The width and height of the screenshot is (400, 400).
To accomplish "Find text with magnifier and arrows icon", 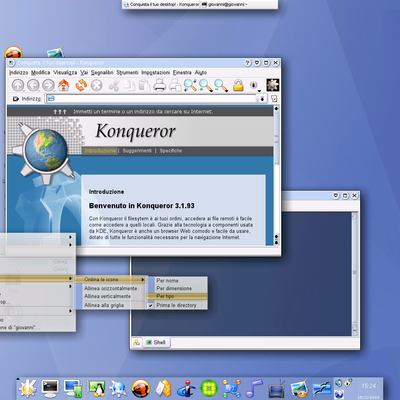I will click(x=190, y=85).
